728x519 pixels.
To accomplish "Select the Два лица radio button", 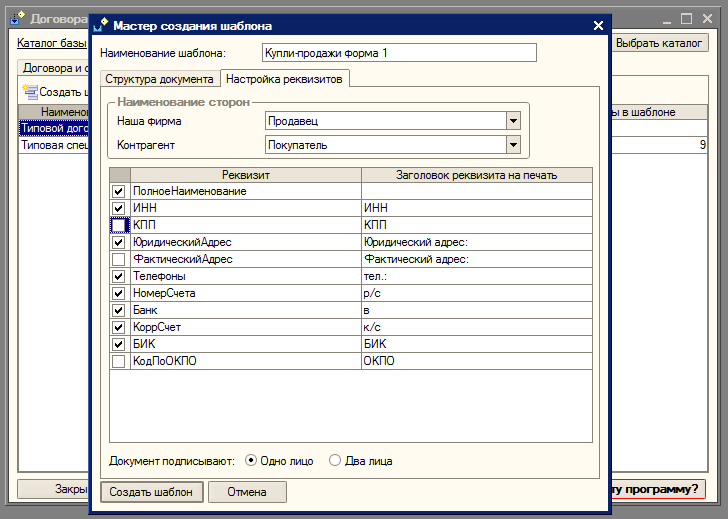I will click(335, 461).
